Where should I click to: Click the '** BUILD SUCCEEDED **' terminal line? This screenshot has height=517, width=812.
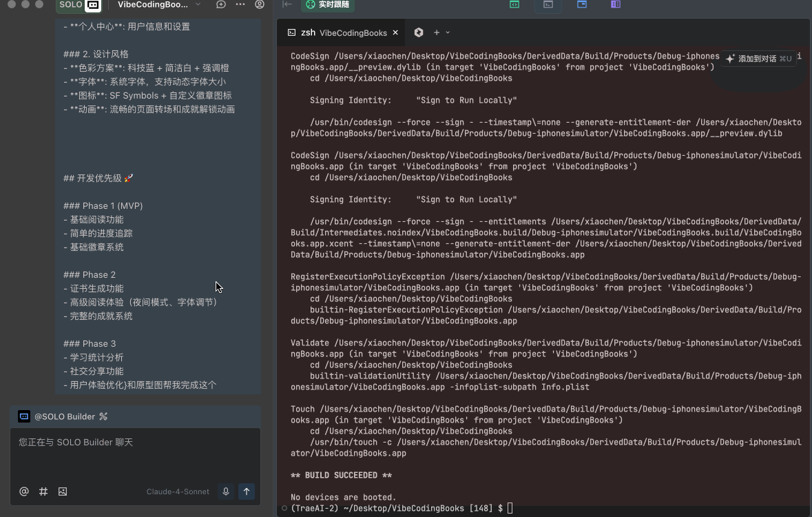[x=342, y=475]
